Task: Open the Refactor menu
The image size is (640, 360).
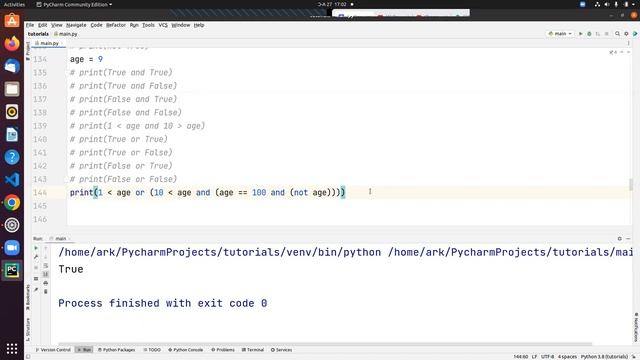Action: (116, 25)
